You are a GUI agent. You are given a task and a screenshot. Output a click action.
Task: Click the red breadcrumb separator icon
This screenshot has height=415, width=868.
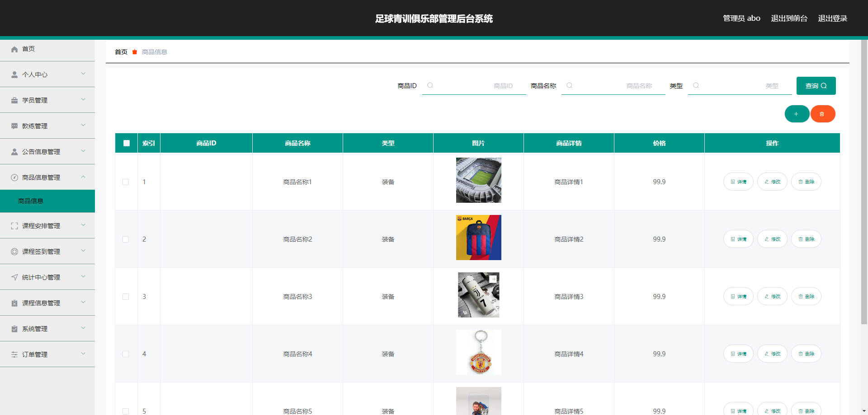[x=135, y=52]
